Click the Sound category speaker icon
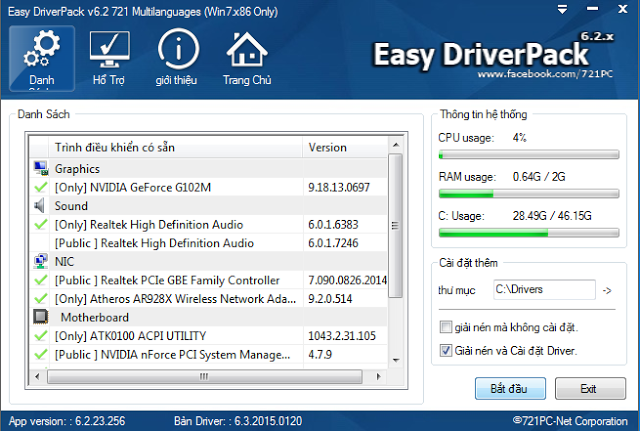 click(40, 206)
